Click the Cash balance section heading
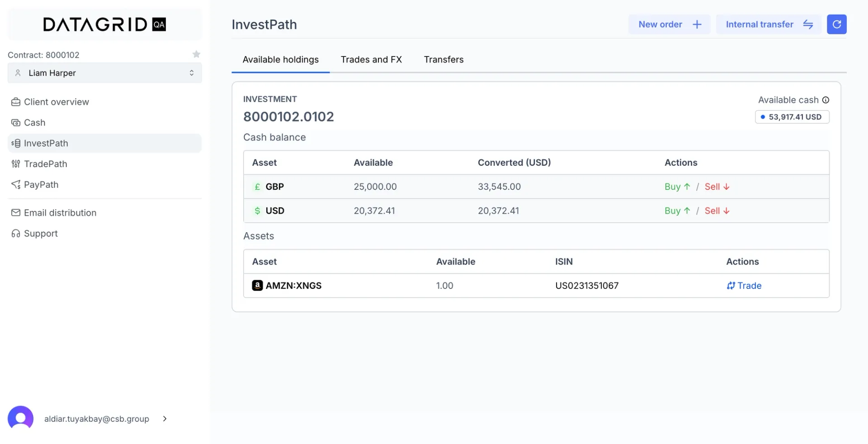This screenshot has height=444, width=868. 274,137
